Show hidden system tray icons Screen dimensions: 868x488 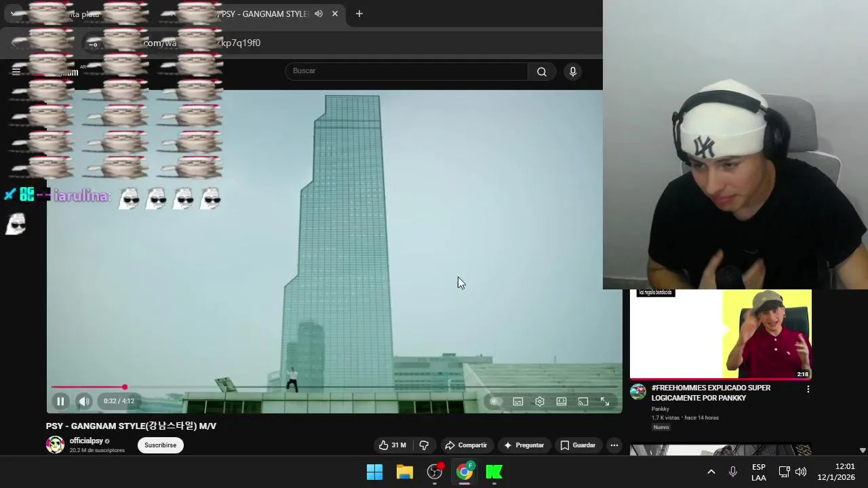pyautogui.click(x=711, y=472)
